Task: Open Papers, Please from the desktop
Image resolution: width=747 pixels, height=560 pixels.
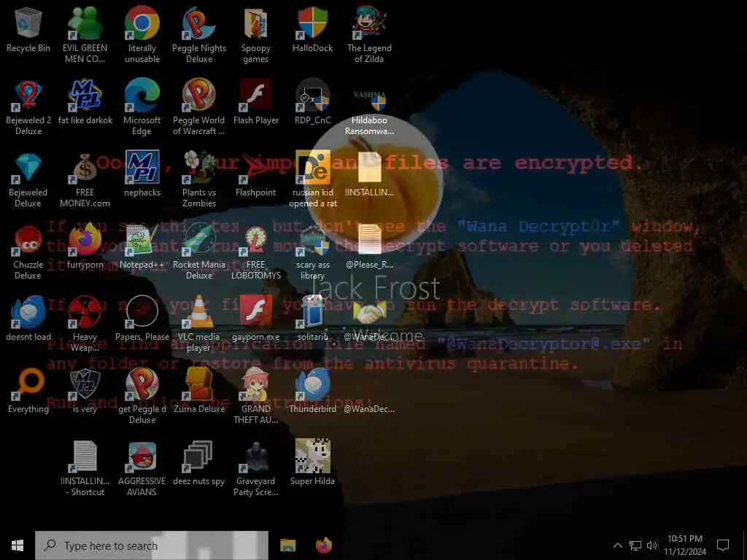Action: [x=142, y=319]
